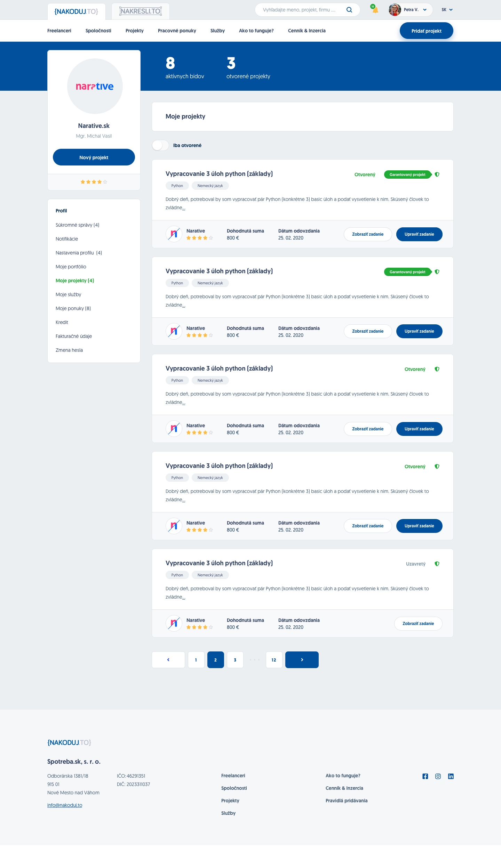Screen dimensions: 501x868
Task: Expand the Petra V. user dropdown
Action: [411, 10]
